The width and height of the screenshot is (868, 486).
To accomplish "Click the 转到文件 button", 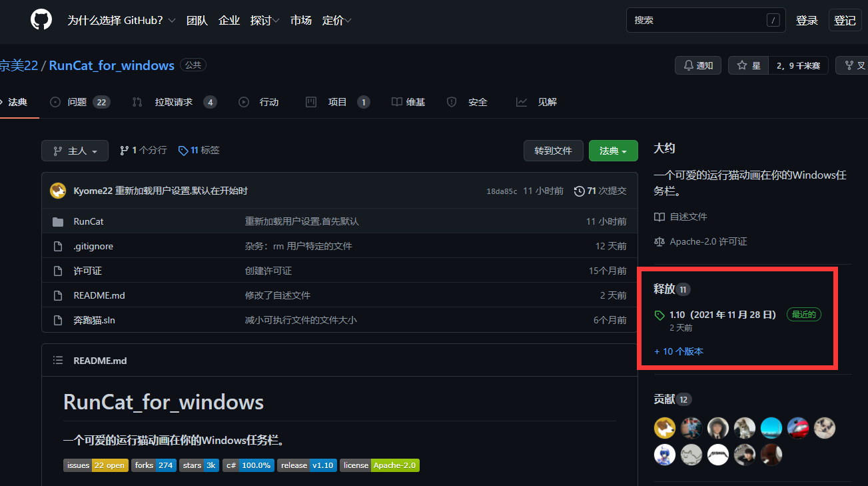I will coord(553,150).
